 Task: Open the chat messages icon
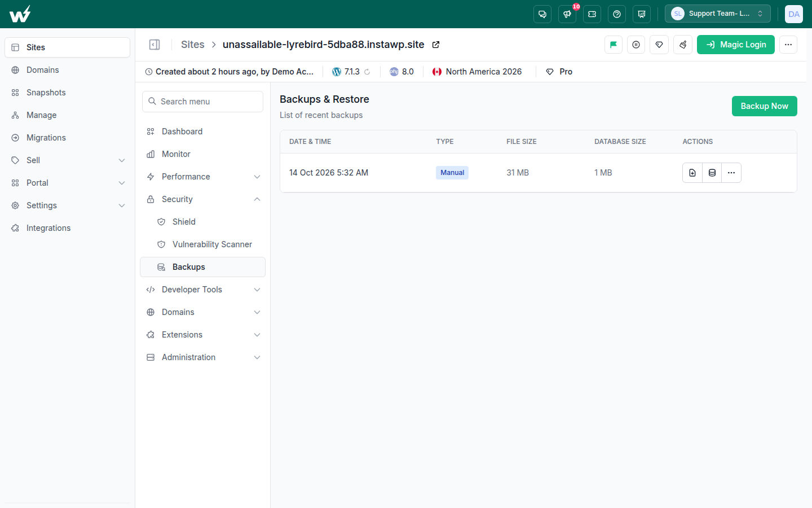542,14
